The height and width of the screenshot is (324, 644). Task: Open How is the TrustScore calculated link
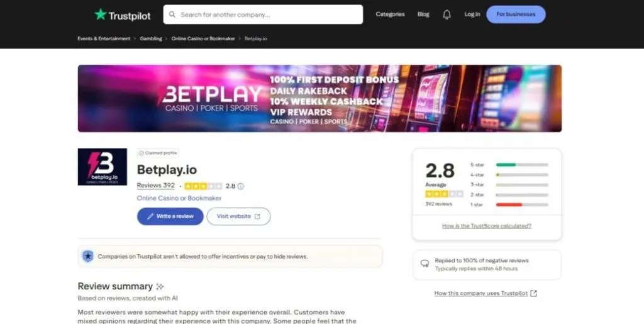point(486,226)
